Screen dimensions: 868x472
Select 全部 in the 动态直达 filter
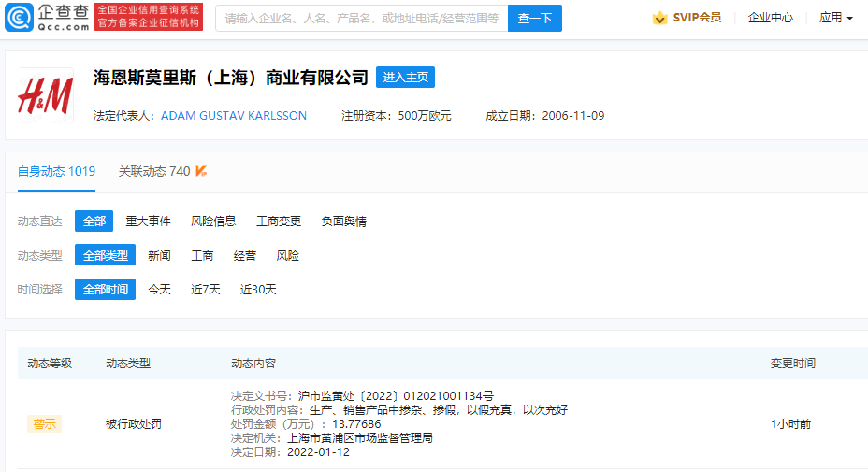point(94,222)
